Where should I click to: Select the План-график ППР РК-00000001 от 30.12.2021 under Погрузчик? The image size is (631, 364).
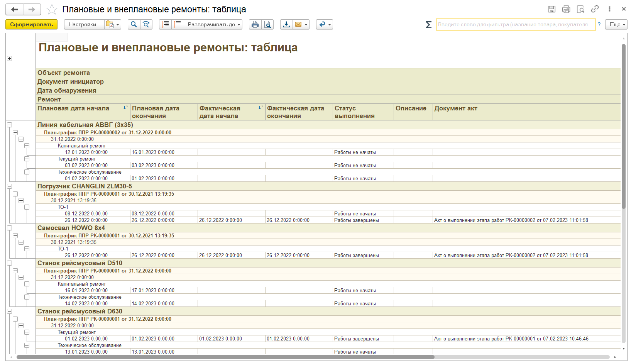[x=109, y=194]
